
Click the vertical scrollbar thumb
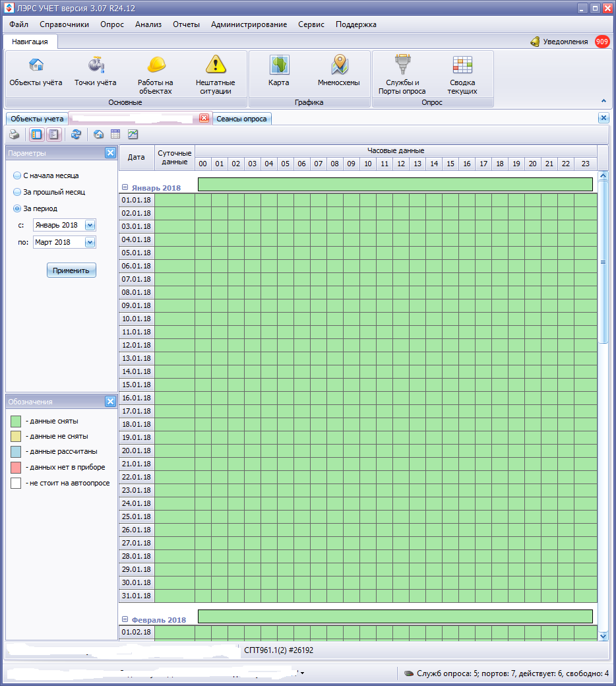603,262
